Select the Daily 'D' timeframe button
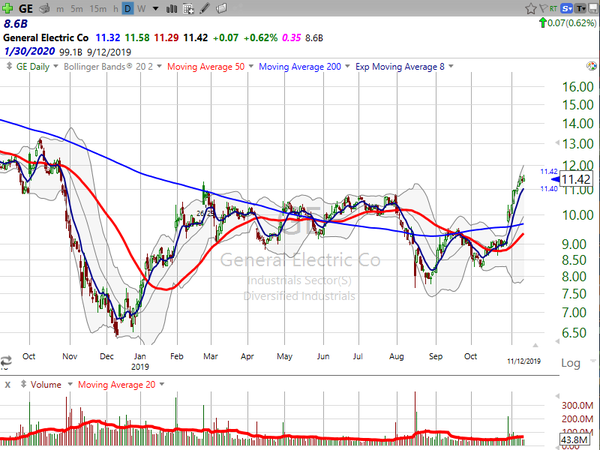The height and width of the screenshot is (450, 600). (x=127, y=8)
